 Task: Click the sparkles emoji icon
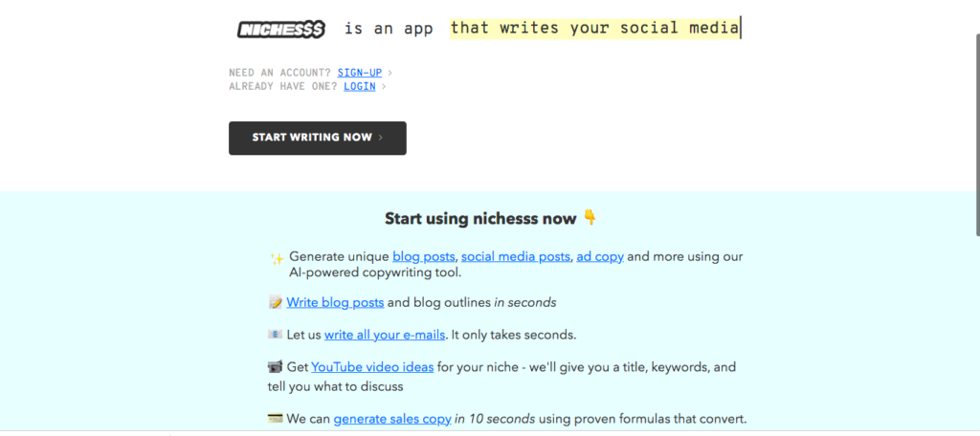(277, 258)
